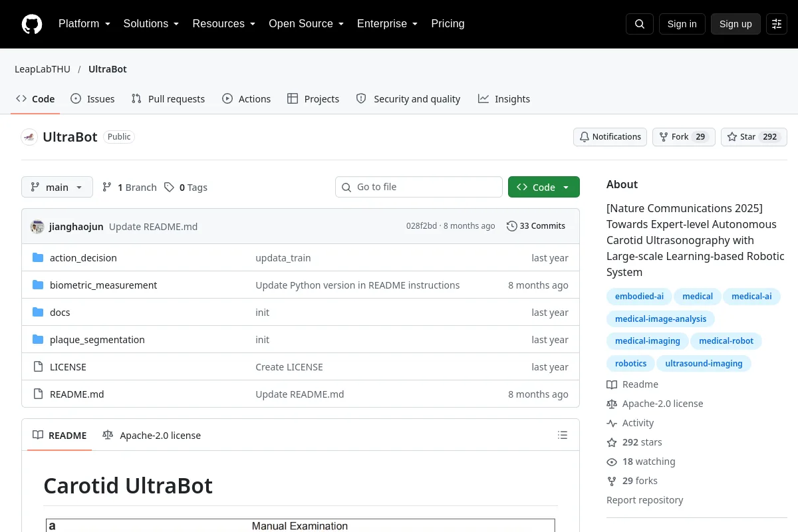This screenshot has width=798, height=532.
Task: Expand the Open Source menu
Action: click(306, 24)
